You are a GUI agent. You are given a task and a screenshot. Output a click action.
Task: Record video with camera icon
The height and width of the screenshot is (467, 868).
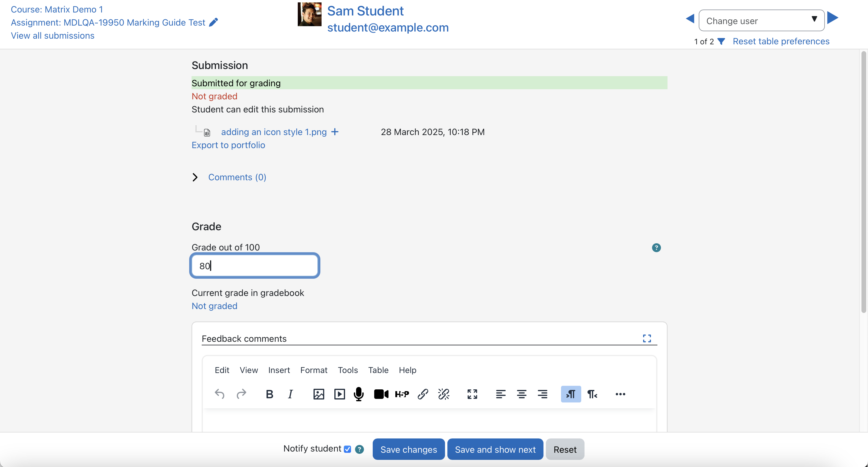381,394
